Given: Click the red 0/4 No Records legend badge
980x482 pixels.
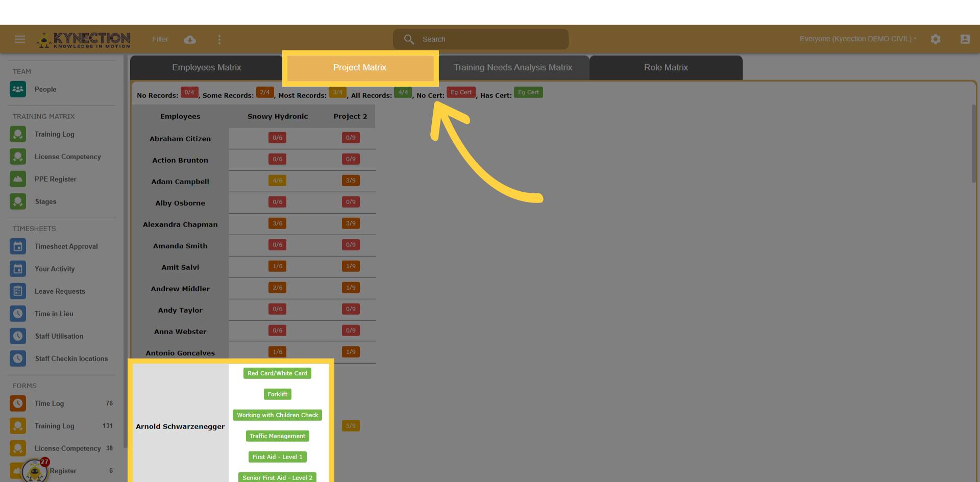Looking at the screenshot, I should tap(189, 92).
